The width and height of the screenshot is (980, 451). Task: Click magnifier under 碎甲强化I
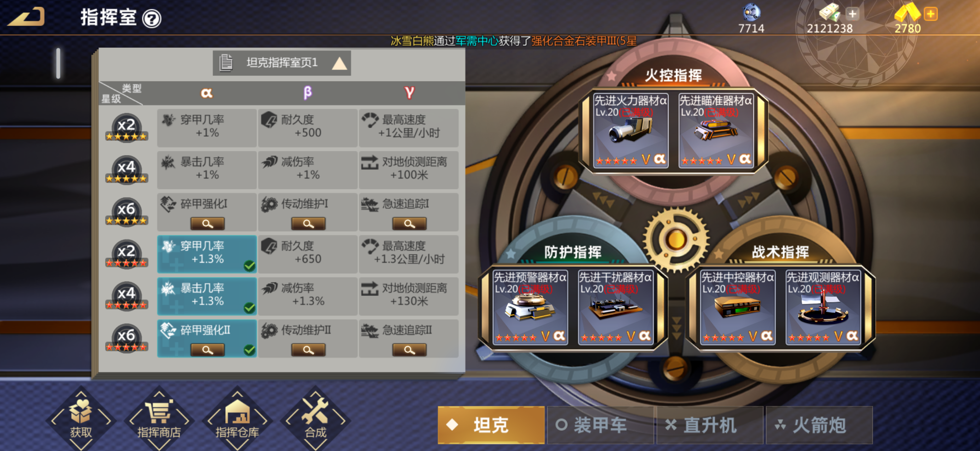[207, 223]
